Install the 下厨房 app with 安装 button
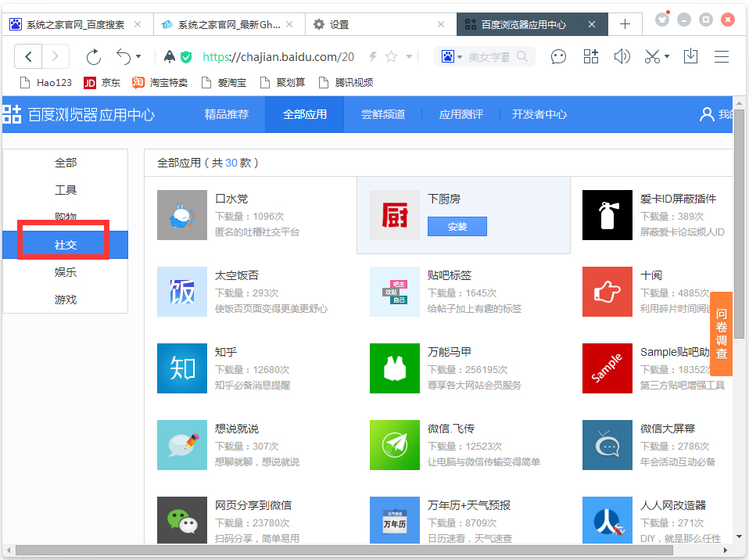The width and height of the screenshot is (749, 560). point(457,227)
